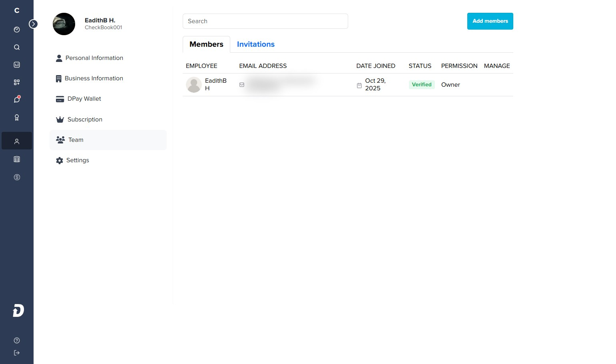Click the EMAIL ADDRESS column header
The height and width of the screenshot is (364, 616).
tap(263, 66)
